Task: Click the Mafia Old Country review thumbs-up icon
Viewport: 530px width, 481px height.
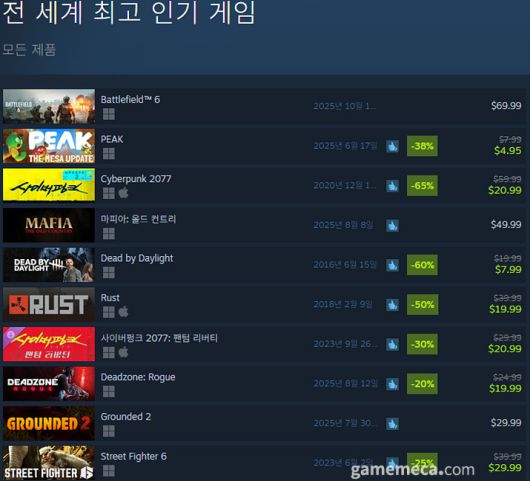Action: [392, 225]
